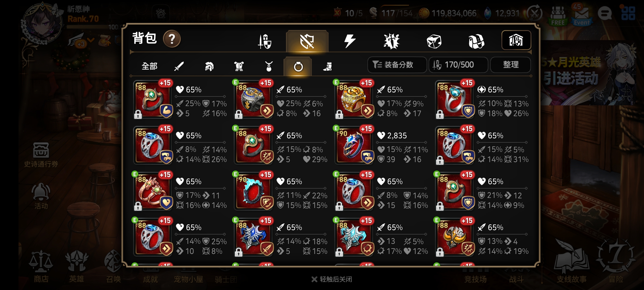Image resolution: width=644 pixels, height=290 pixels.
Task: Open the equipment storage icon at top right
Action: 516,40
